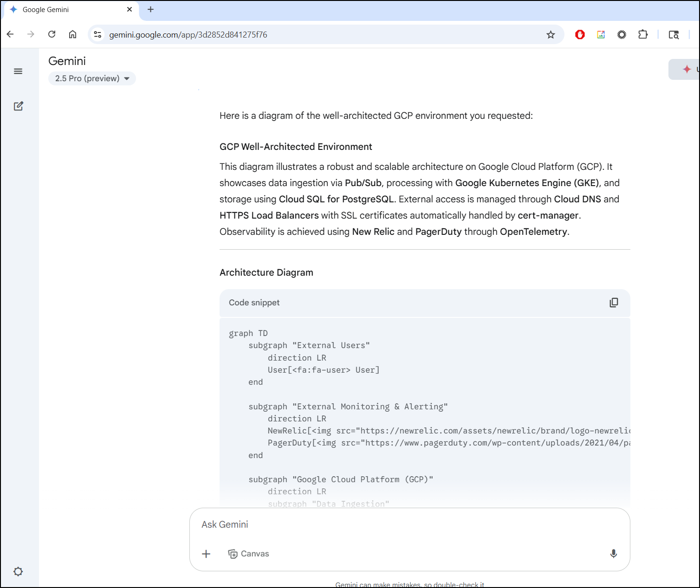Viewport: 700px width, 588px height.
Task: Expand the 2.5 Pro (preview) model selector
Action: tap(92, 78)
